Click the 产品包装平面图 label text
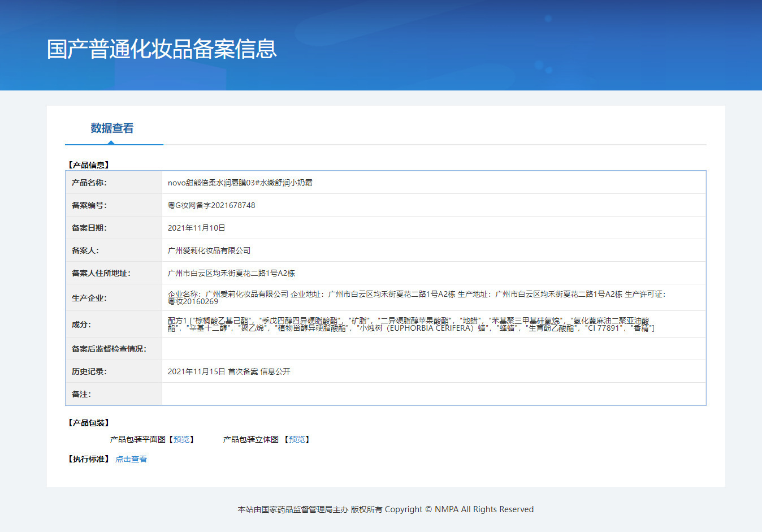This screenshot has width=762, height=532. [138, 439]
